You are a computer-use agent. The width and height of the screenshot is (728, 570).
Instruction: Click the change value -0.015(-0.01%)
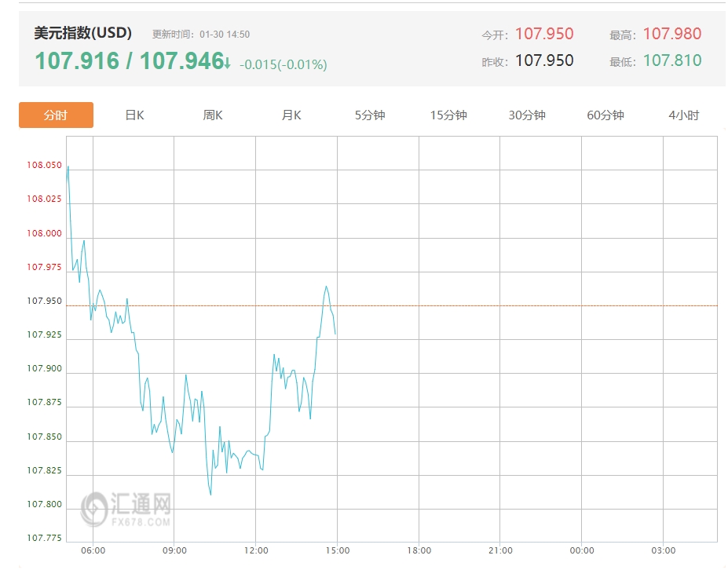coord(283,64)
